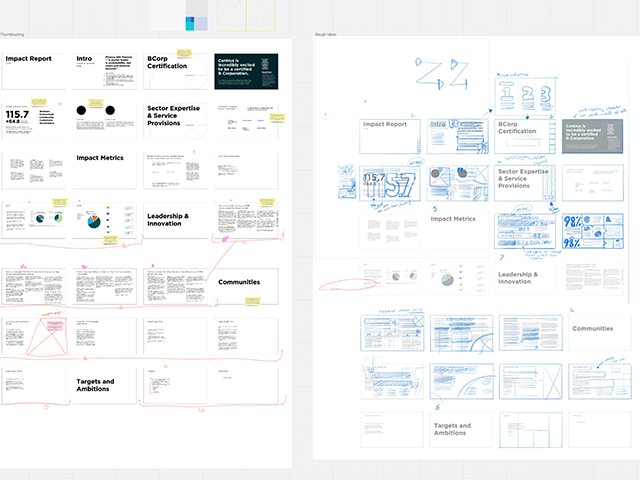
Task: Select the 115.7 score slide in Thumbnailing frame
Action: tap(33, 121)
